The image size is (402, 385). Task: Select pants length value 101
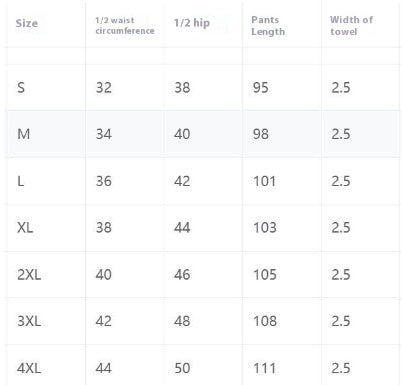(x=265, y=181)
